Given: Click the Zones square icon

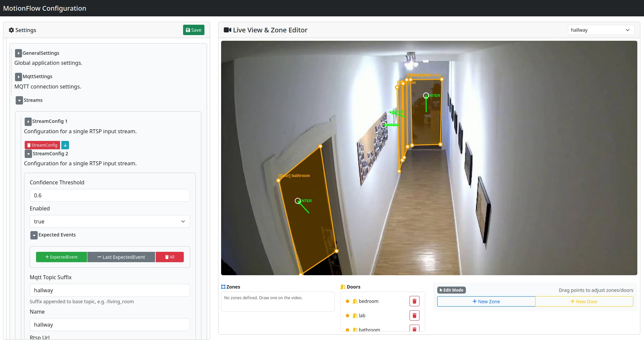Looking at the screenshot, I should pos(223,287).
